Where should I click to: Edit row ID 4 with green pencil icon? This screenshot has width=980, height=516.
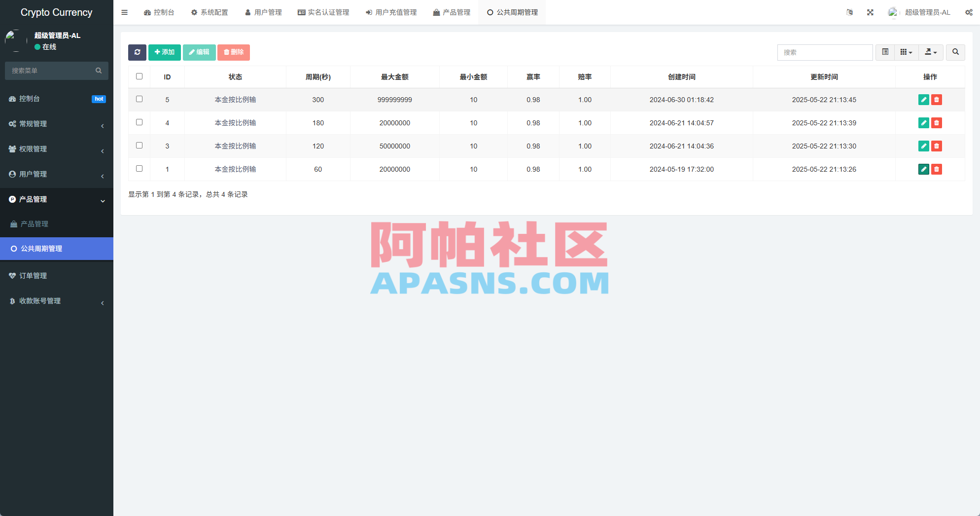point(923,123)
